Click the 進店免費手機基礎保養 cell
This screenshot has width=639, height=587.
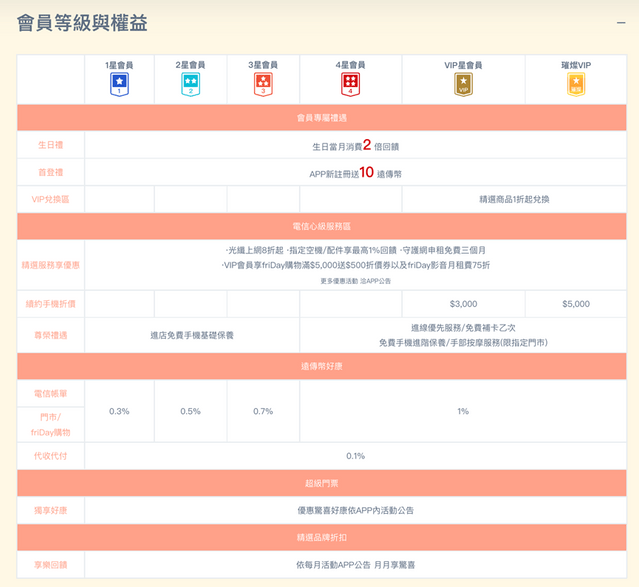tap(192, 335)
